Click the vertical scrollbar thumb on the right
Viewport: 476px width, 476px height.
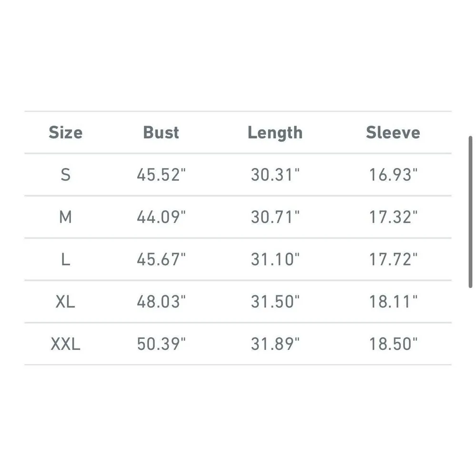(x=471, y=212)
